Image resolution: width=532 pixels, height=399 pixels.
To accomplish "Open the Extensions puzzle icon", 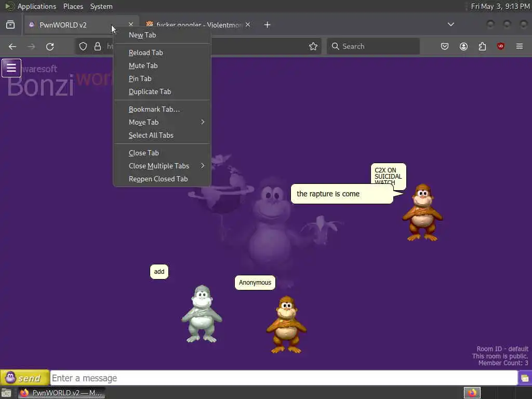I will (482, 46).
